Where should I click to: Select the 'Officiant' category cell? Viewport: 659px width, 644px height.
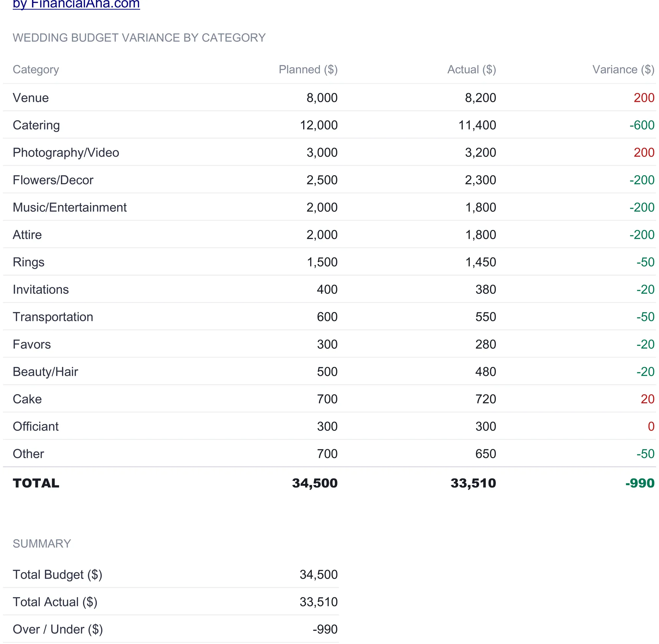click(36, 427)
